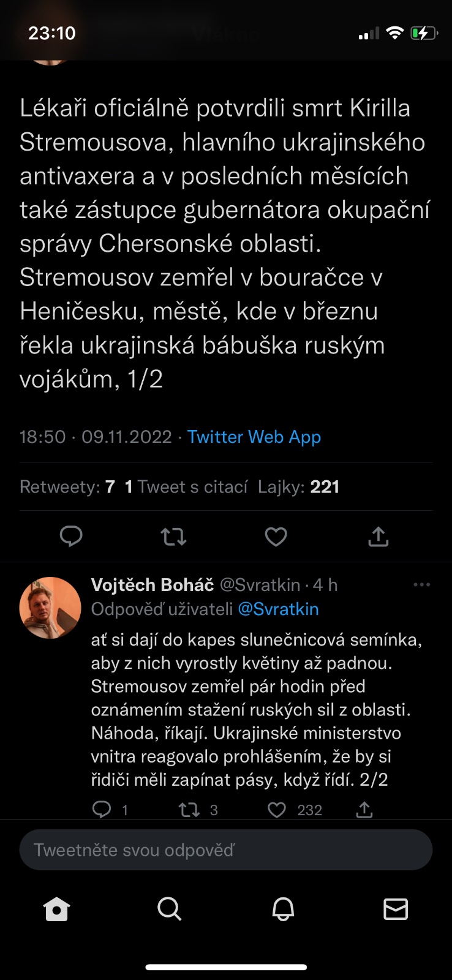
Task: Tap the Twitter Web App link
Action: [254, 437]
